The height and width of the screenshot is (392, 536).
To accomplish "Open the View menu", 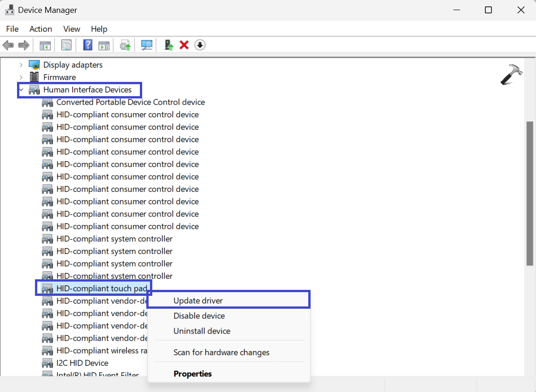I will coord(71,29).
